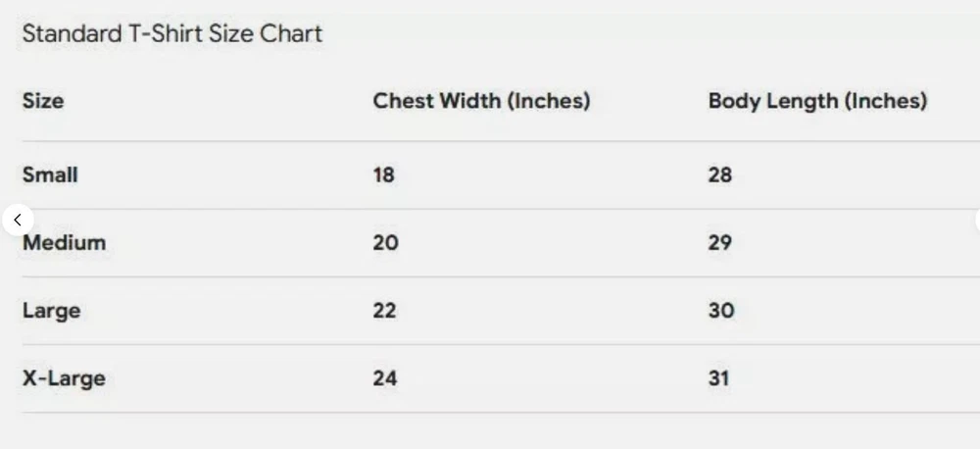Click the X-Large size row label
The height and width of the screenshot is (449, 980).
coord(64,378)
